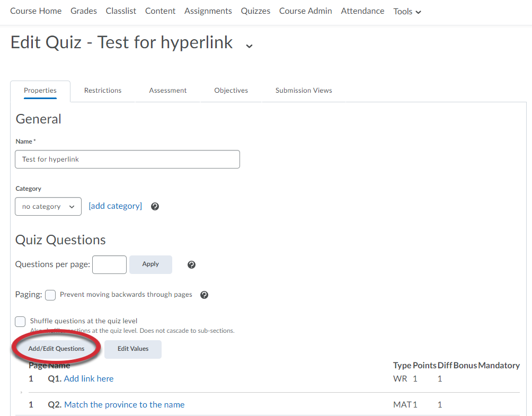Open the Assessment tab
This screenshot has width=532, height=416.
coord(168,91)
